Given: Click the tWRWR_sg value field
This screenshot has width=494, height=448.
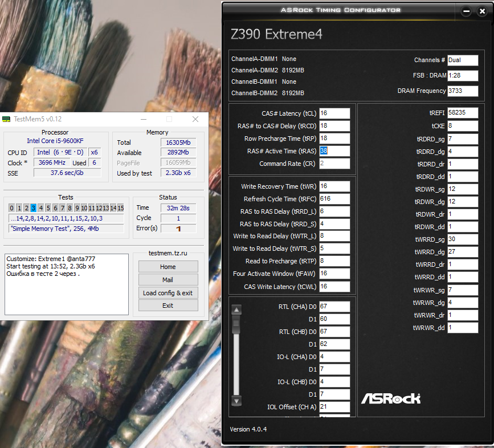Looking at the screenshot, I should tap(463, 290).
